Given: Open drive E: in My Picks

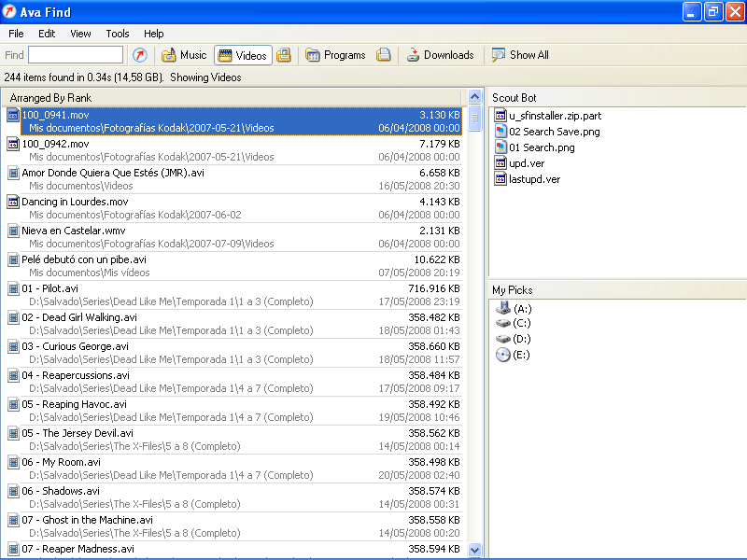Looking at the screenshot, I should (x=522, y=355).
